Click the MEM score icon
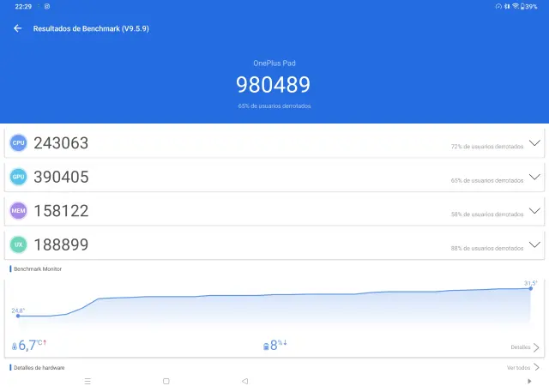 pos(18,211)
